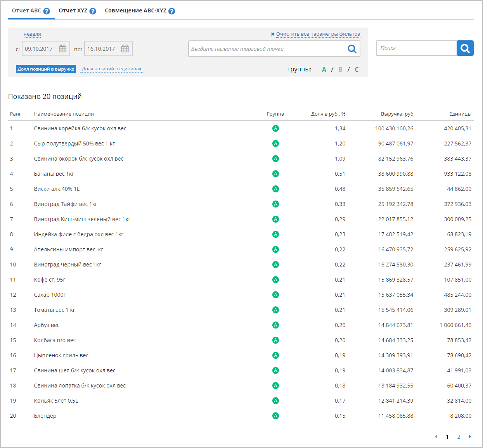Toggle group A filter
483x448 pixels.
(x=324, y=69)
